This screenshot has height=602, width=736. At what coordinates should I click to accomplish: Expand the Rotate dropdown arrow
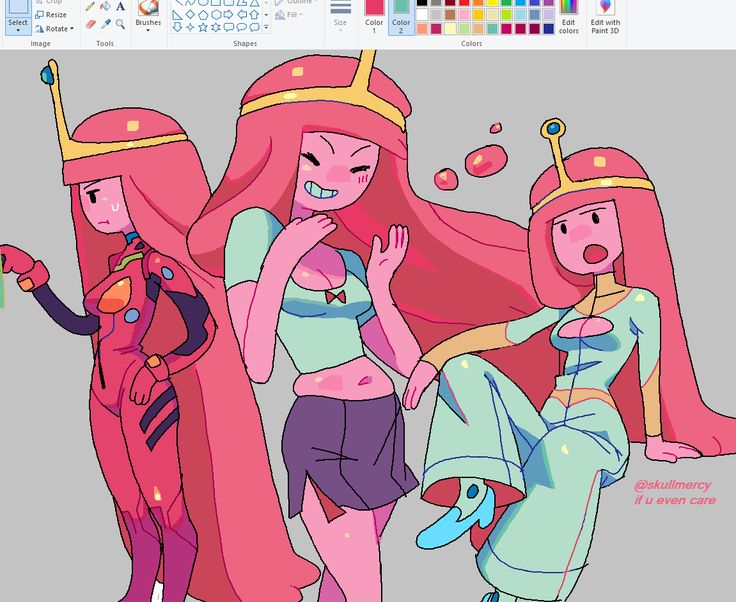pos(72,29)
